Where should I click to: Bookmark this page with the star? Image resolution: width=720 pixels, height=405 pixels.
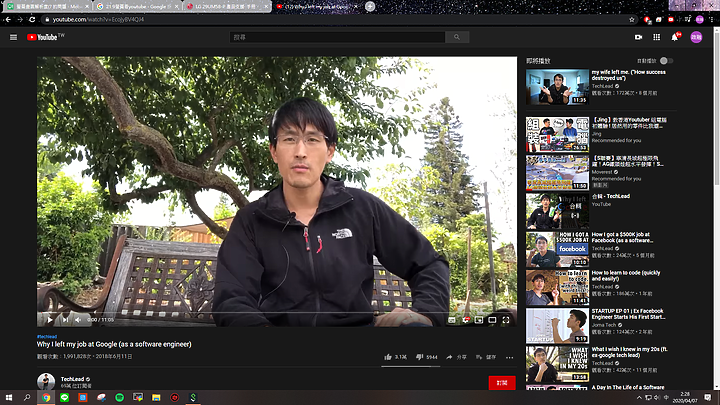pos(632,19)
